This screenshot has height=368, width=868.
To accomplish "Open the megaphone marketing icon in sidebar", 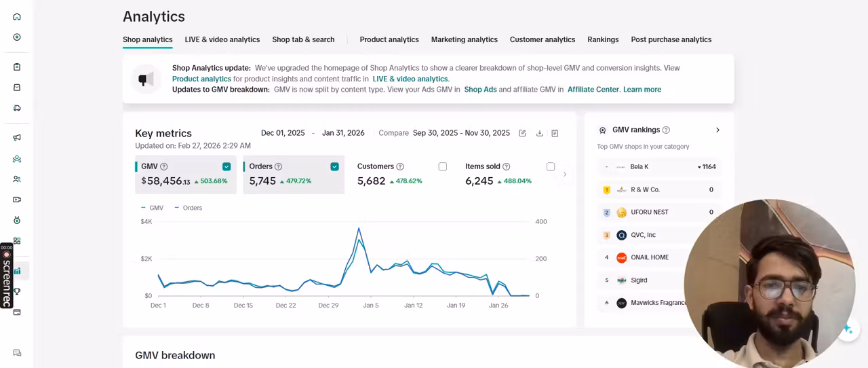I will coord(17,138).
